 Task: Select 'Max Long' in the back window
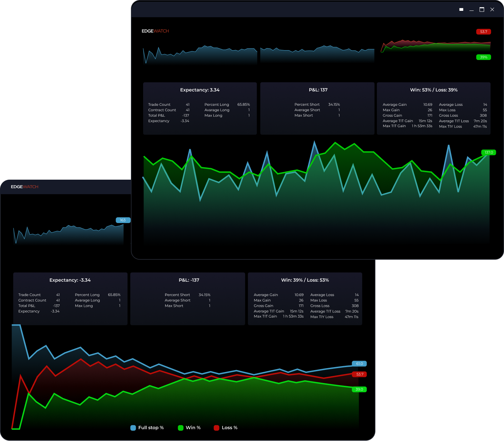point(84,306)
